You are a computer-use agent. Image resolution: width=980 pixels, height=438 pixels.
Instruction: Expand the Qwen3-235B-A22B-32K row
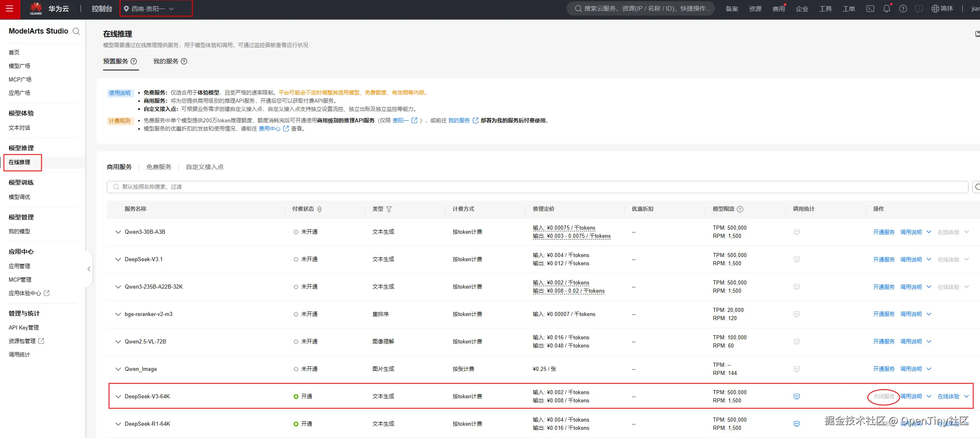click(x=118, y=287)
